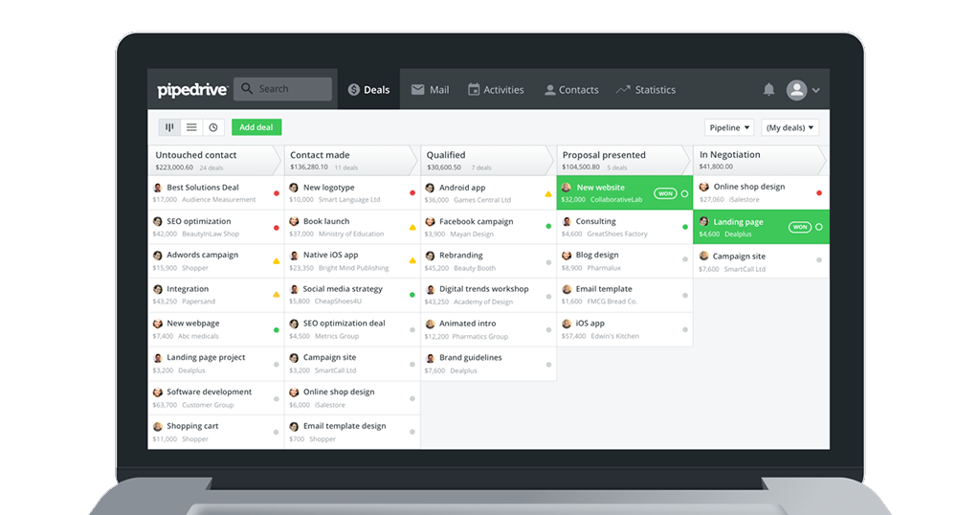Open the Email template design deal
The height and width of the screenshot is (515, 980).
pyautogui.click(x=352, y=432)
